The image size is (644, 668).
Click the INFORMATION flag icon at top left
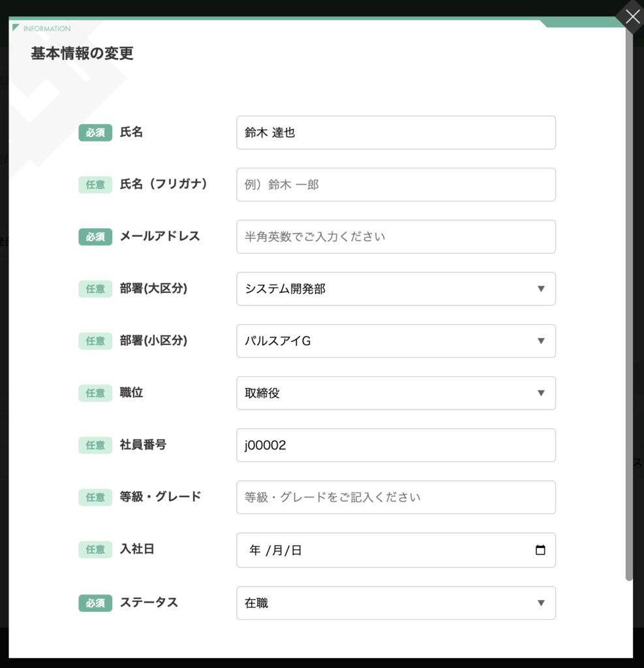16,28
